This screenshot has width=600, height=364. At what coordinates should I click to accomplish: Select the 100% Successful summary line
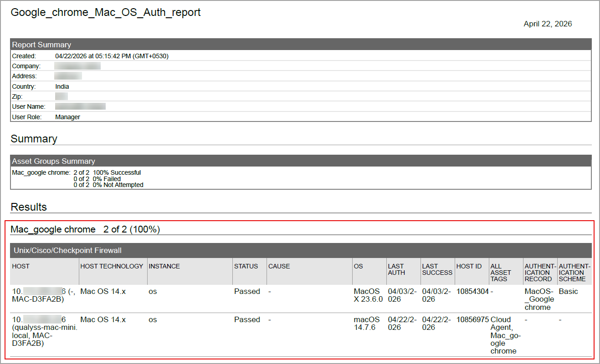point(107,172)
